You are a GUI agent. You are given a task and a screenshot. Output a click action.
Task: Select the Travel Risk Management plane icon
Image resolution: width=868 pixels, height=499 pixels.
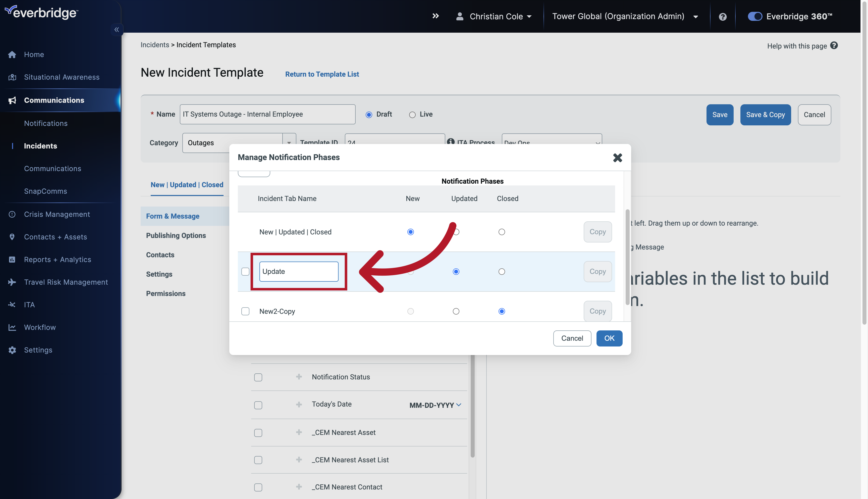click(x=12, y=282)
